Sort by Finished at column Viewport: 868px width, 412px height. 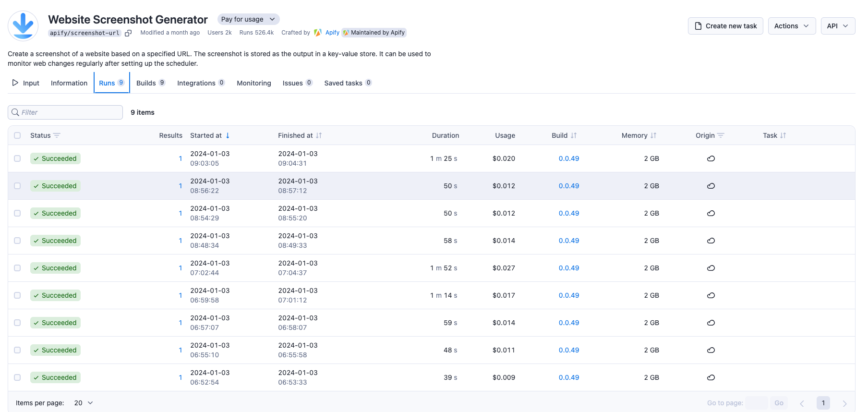point(319,135)
